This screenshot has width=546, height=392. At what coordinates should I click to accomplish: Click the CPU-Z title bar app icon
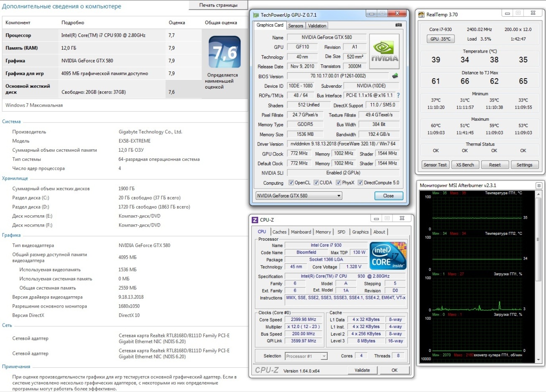tap(255, 220)
